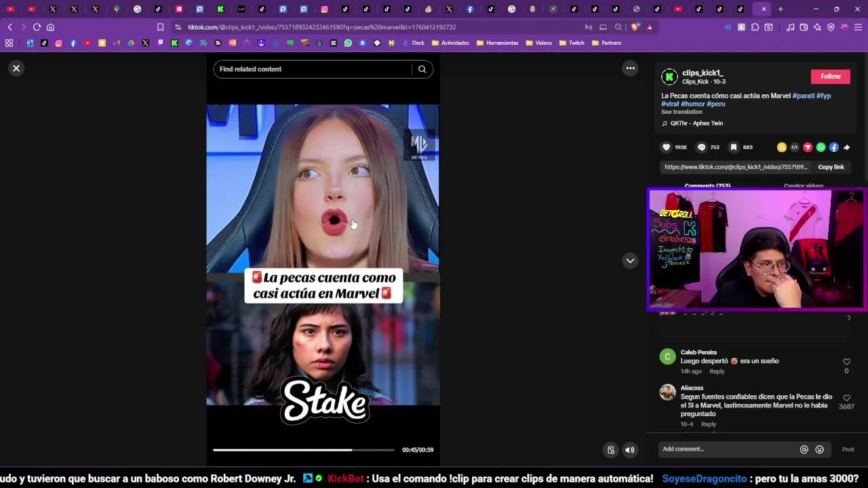Reply to Caleb Pereira's comment
This screenshot has width=868, height=488.
717,371
